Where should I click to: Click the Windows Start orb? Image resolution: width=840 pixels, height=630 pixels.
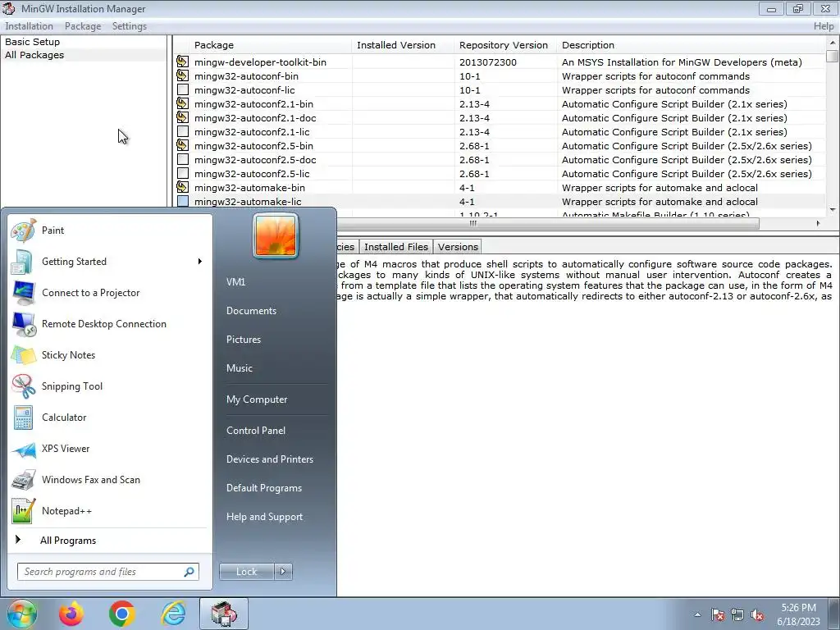click(21, 614)
